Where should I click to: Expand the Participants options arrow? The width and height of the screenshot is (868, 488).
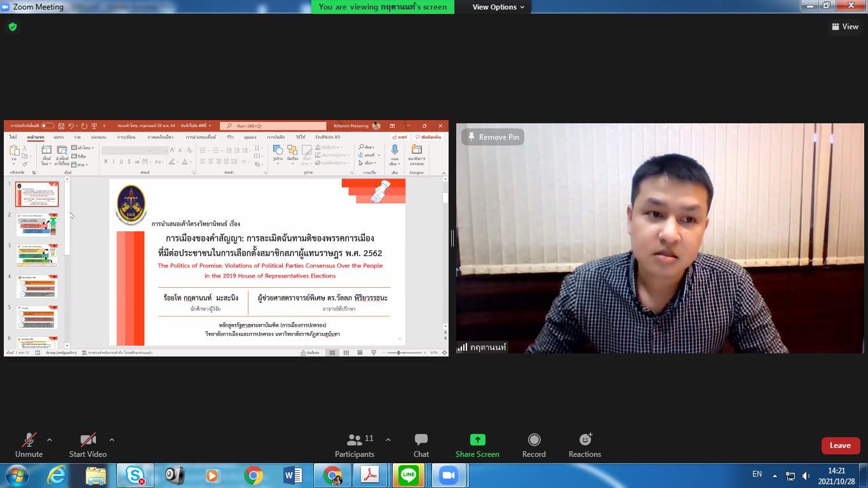coord(388,440)
